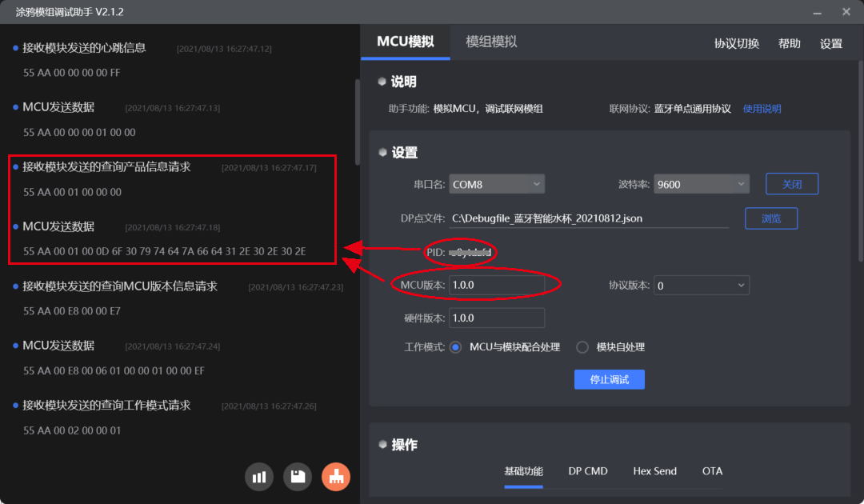Viewport: 864px width, 504px height.
Task: Select hex data 55 AA 00 00 00 00 FF
Action: (x=72, y=73)
